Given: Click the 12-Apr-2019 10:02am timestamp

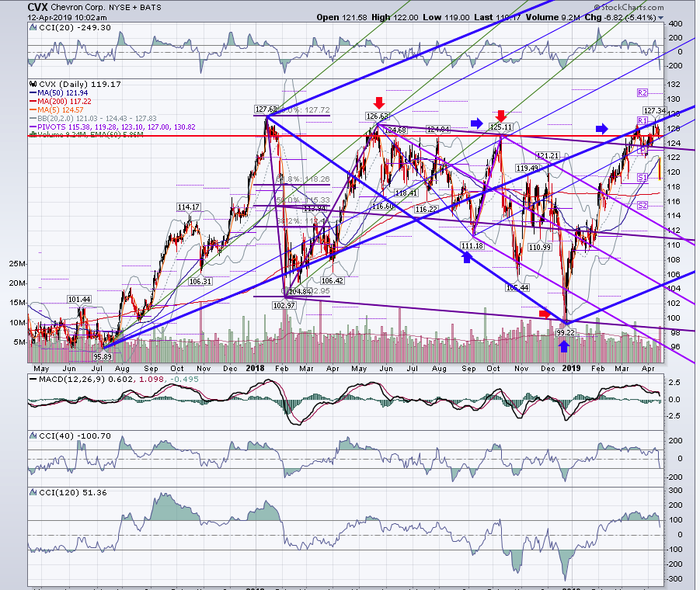Looking at the screenshot, I should click(67, 18).
